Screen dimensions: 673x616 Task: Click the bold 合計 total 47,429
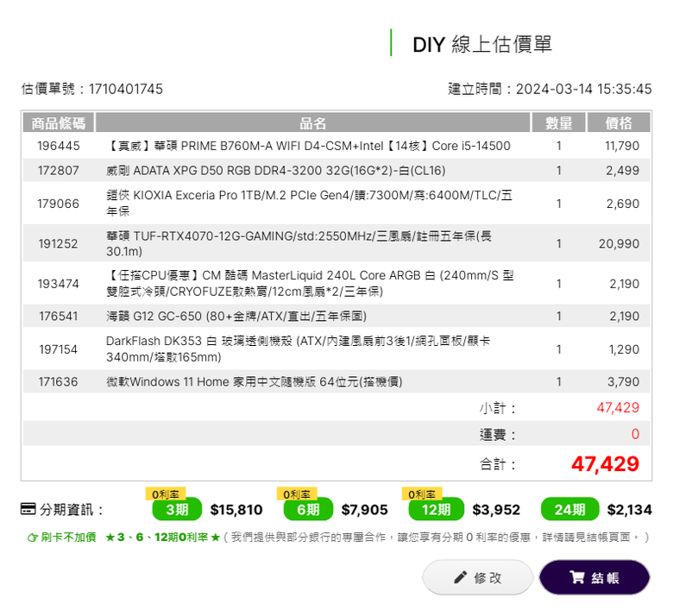click(605, 464)
